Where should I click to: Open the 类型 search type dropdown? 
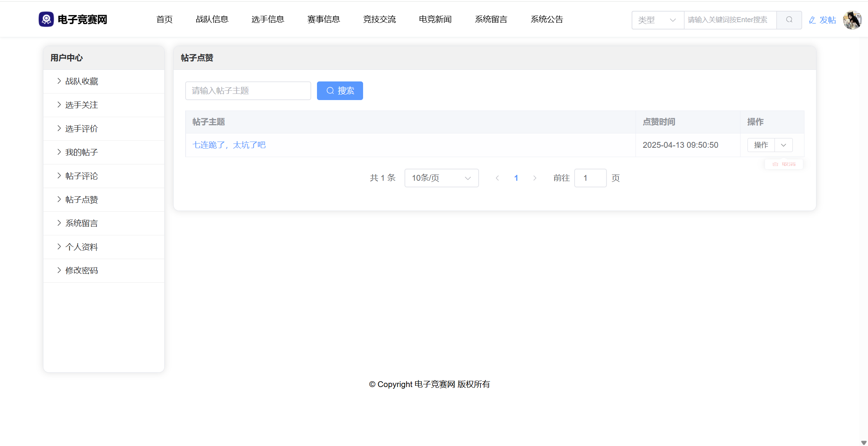(x=657, y=20)
